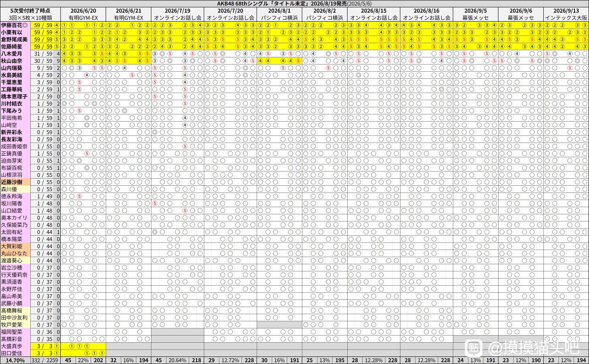Select member name 田口愛佳

click(x=12, y=353)
